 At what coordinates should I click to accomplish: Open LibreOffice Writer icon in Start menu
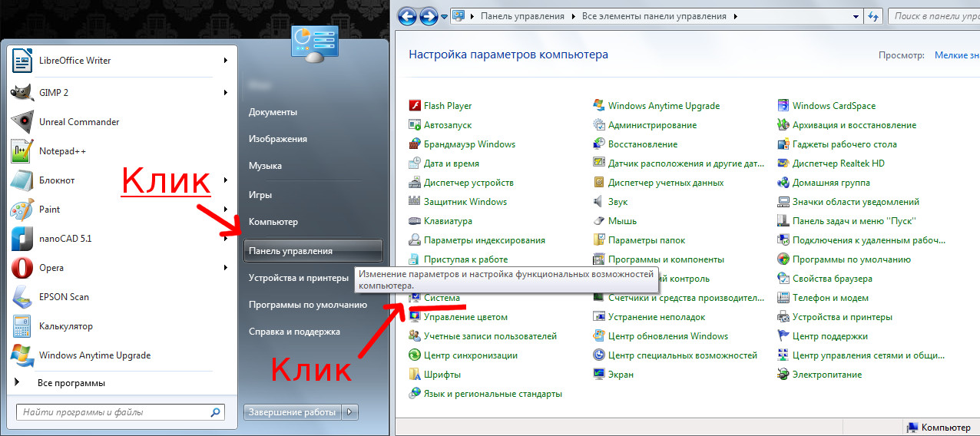tap(22, 61)
